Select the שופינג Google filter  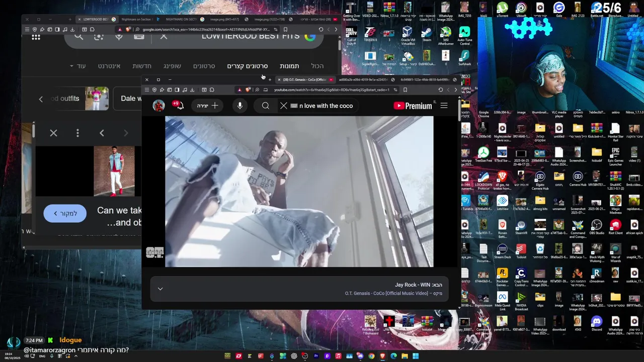click(172, 66)
